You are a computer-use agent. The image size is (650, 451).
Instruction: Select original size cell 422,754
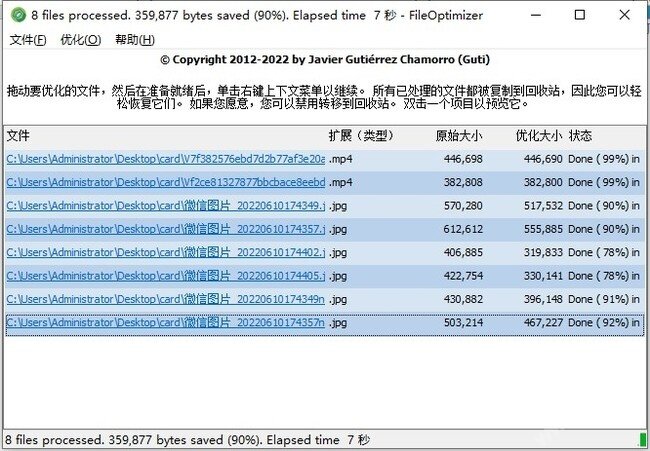click(x=463, y=276)
